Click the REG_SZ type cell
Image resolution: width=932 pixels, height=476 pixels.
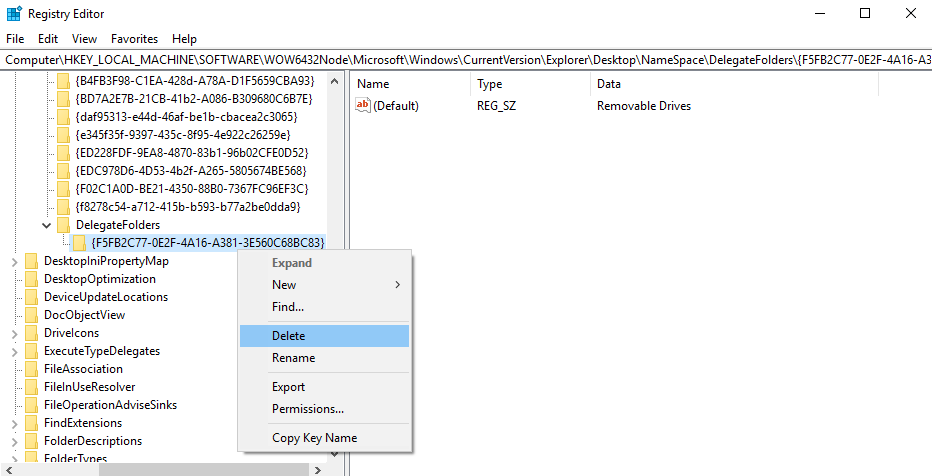[x=499, y=106]
